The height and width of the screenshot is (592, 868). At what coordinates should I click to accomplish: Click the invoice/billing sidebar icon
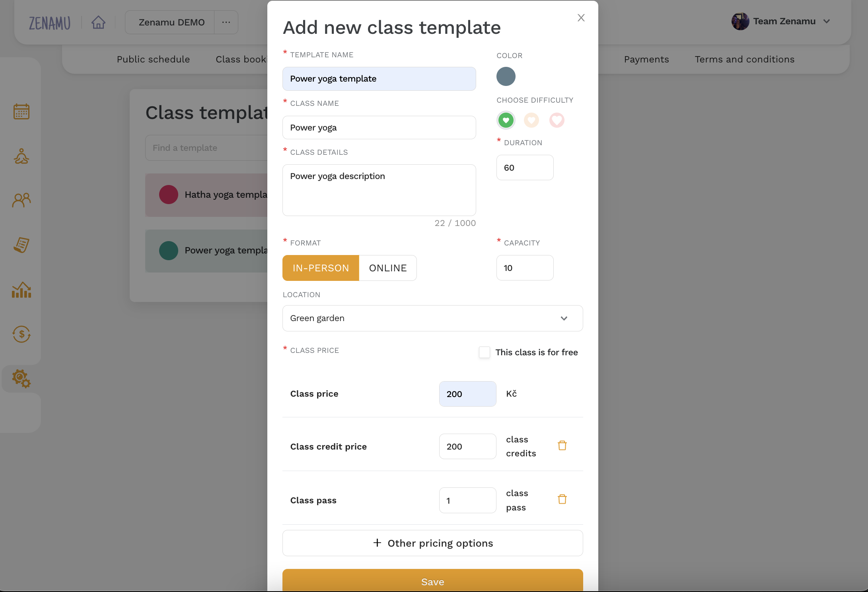pyautogui.click(x=21, y=244)
